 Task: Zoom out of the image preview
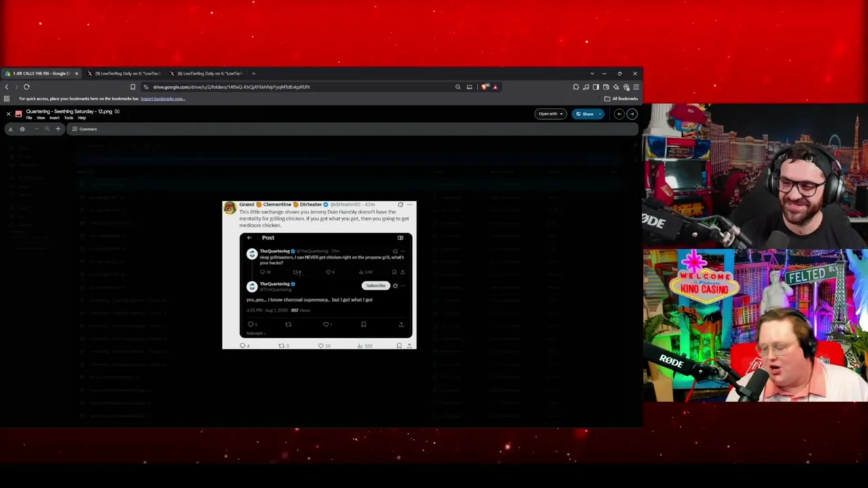(x=37, y=129)
